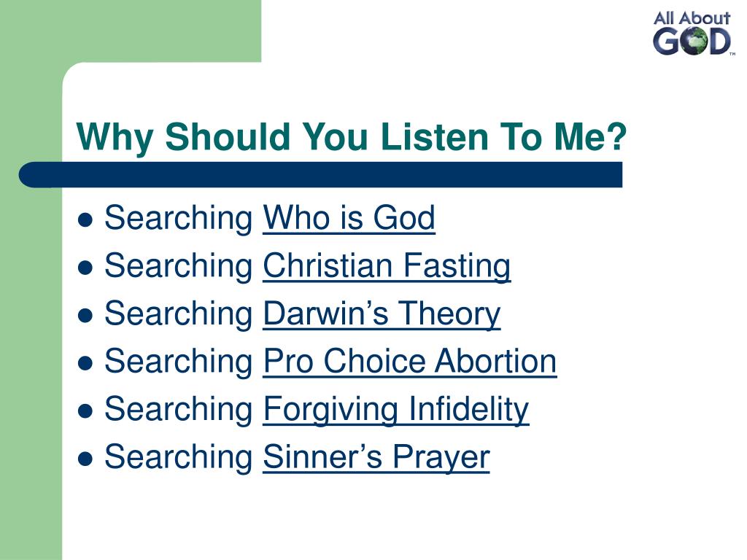The height and width of the screenshot is (560, 747).
Task: Click the word Searching in the first bullet
Action: pyautogui.click(x=179, y=218)
